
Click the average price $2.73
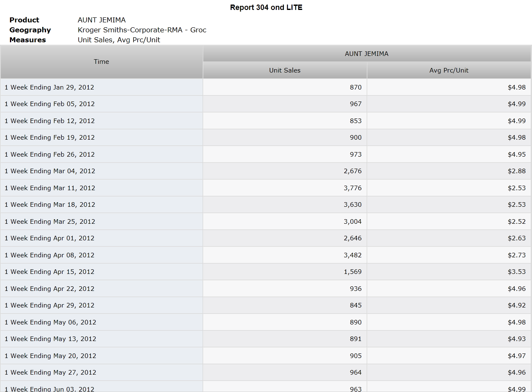517,255
